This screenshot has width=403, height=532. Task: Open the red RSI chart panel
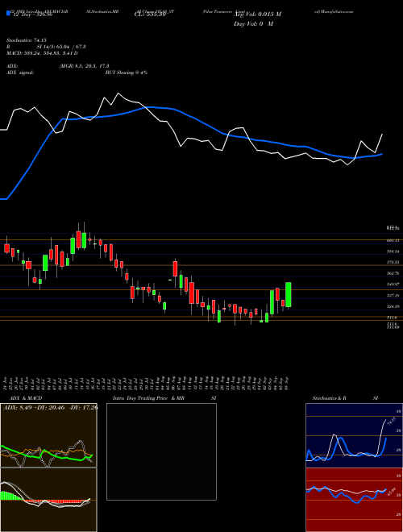point(354,500)
